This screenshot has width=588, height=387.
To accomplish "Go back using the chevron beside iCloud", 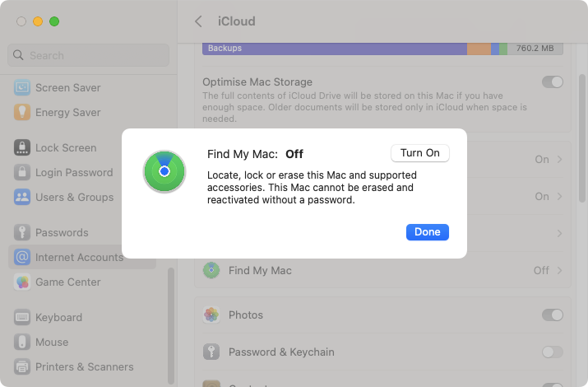I will [198, 21].
